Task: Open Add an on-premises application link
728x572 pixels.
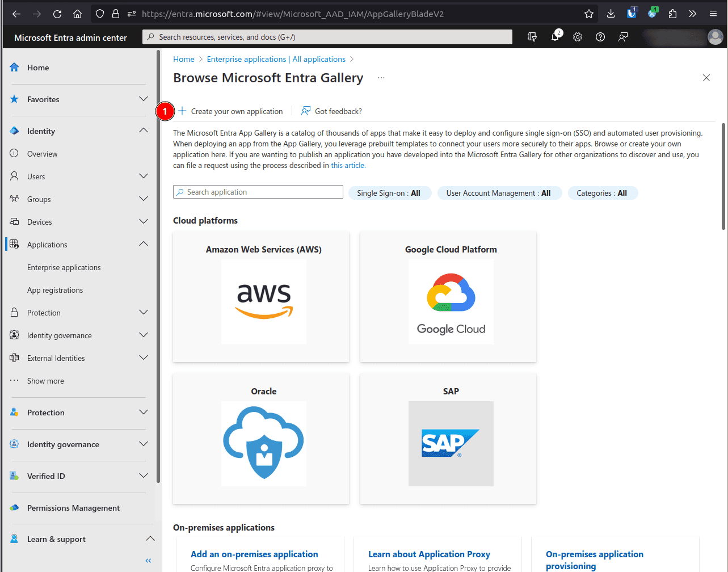Action: 254,554
